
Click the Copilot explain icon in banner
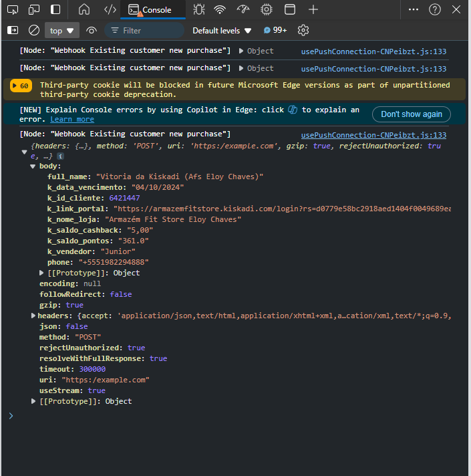click(293, 110)
